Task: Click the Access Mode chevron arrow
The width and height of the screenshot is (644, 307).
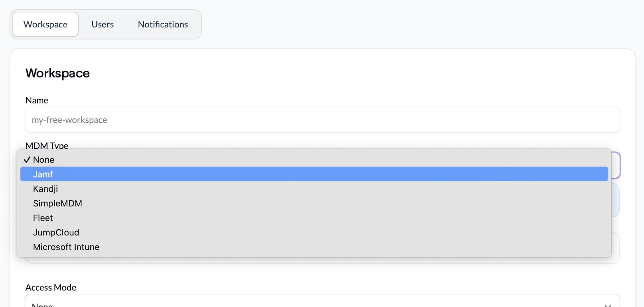Action: tap(608, 305)
